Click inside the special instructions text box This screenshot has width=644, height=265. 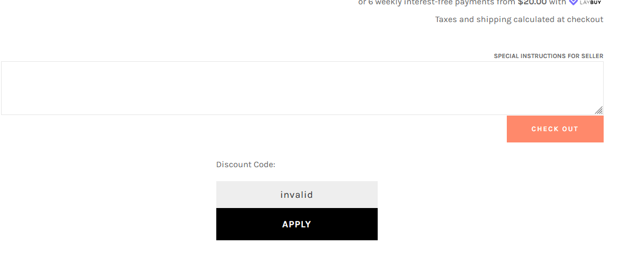[x=302, y=88]
